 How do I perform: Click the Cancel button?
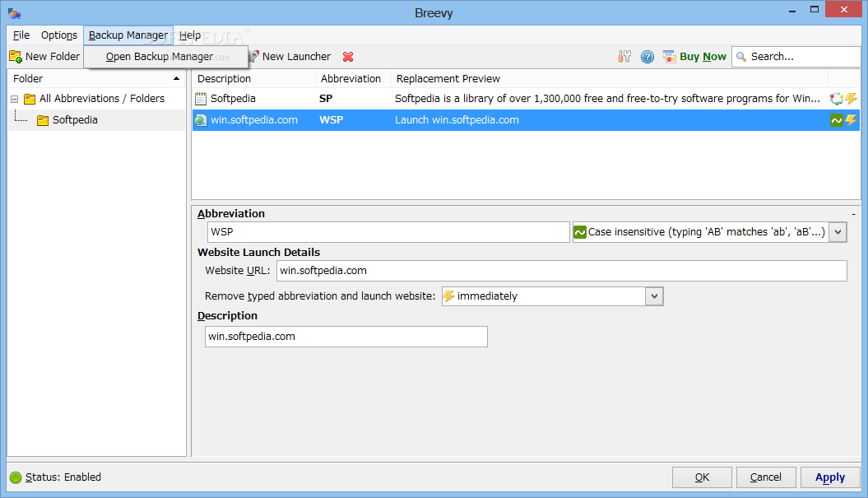pyautogui.click(x=766, y=477)
